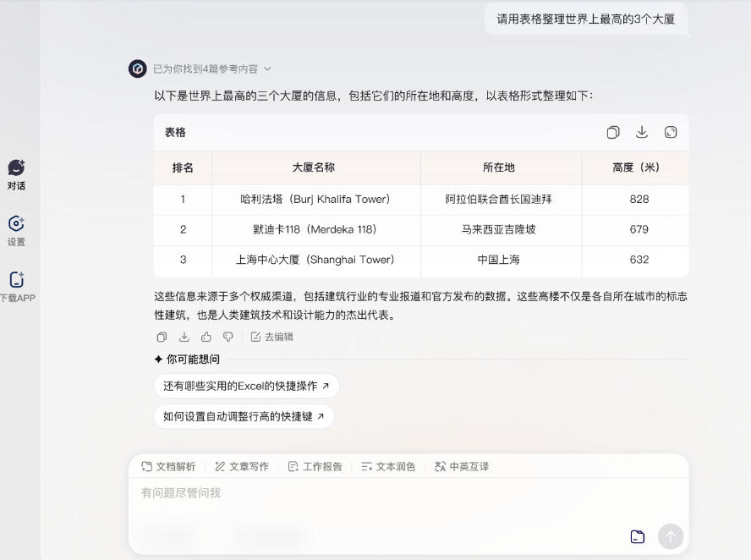Viewport: 751px width, 560px height.
Task: Expand the 已为你找到4篇参考内容 references chevron
Action: 267,69
